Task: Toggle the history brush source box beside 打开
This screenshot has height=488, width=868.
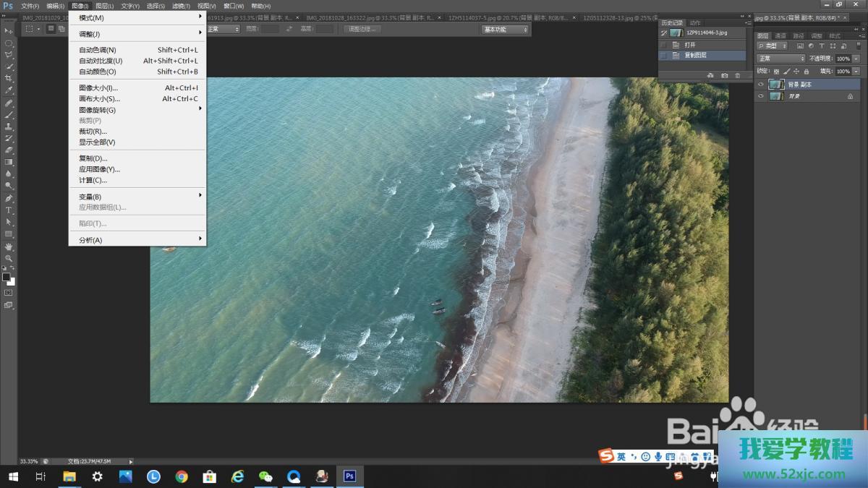Action: click(x=663, y=45)
